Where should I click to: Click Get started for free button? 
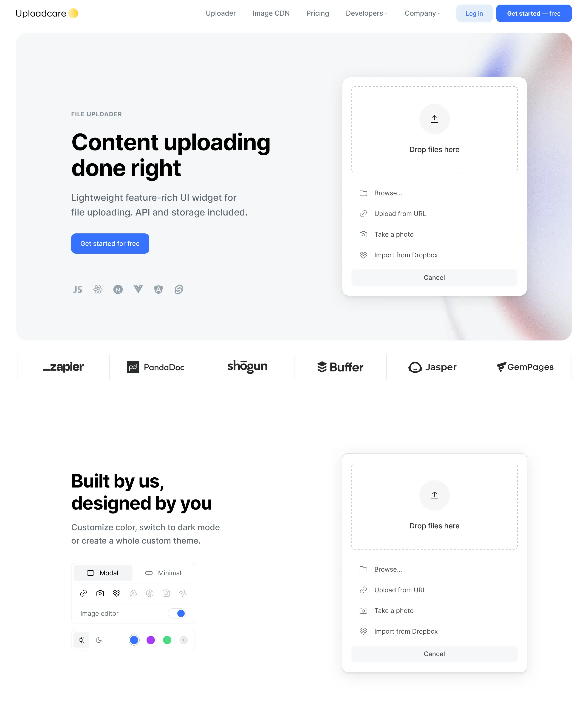coord(110,243)
